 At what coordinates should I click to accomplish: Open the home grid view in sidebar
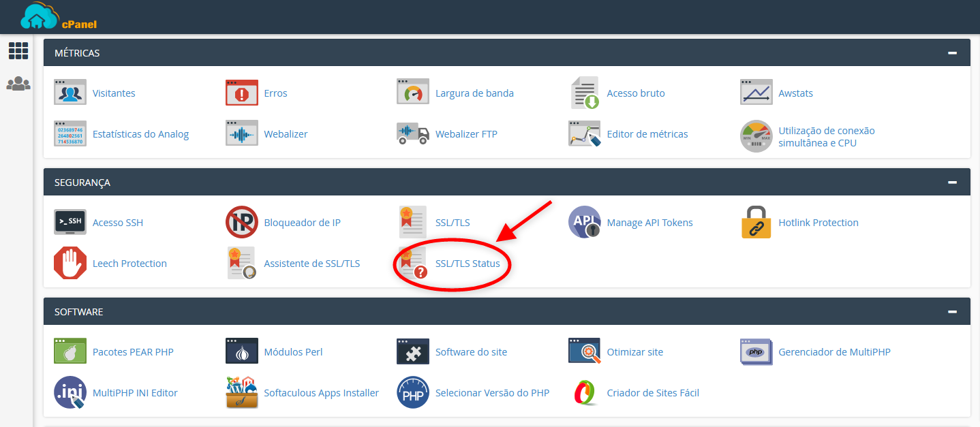coord(18,50)
